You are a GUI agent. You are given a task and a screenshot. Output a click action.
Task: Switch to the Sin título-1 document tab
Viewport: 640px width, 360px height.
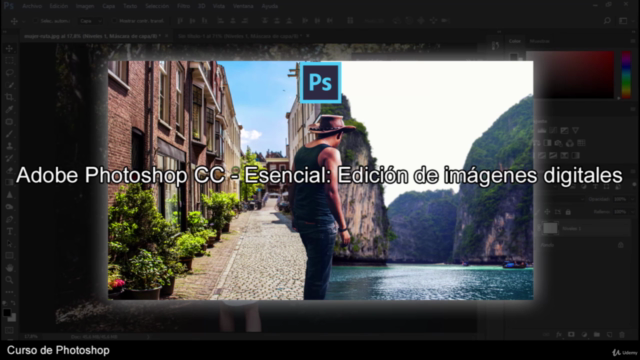(240, 36)
